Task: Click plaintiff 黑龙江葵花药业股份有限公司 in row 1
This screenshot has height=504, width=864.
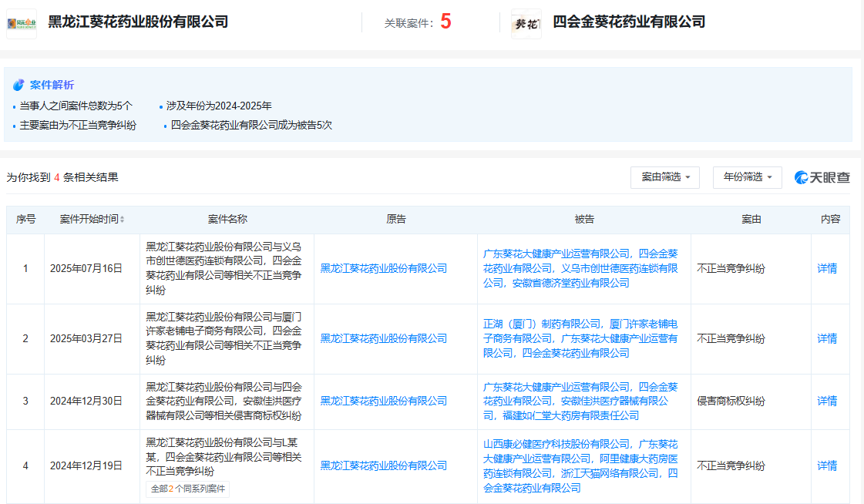Action: click(384, 268)
